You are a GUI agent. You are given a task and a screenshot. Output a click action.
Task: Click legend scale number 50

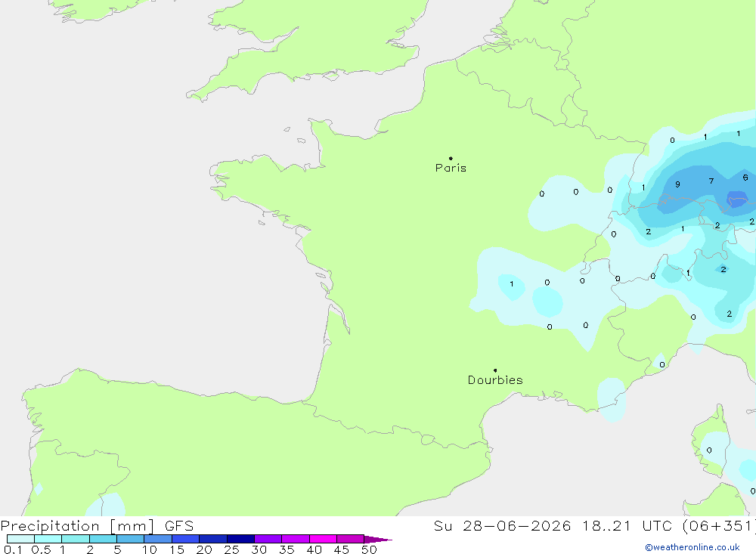click(x=370, y=549)
